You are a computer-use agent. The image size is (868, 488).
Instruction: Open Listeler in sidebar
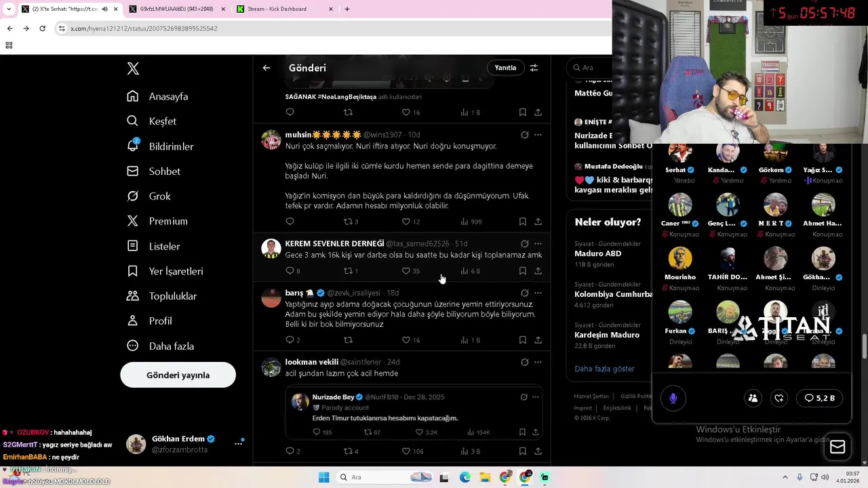(153, 246)
